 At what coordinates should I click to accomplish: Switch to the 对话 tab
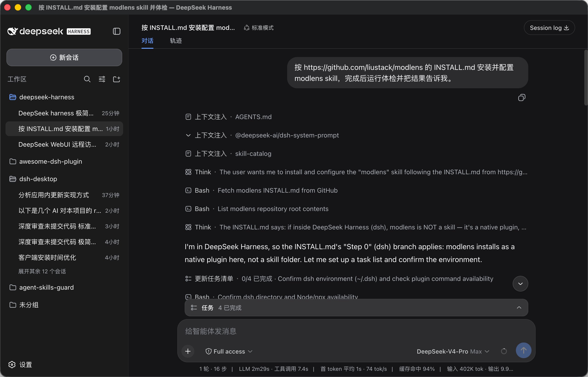147,41
